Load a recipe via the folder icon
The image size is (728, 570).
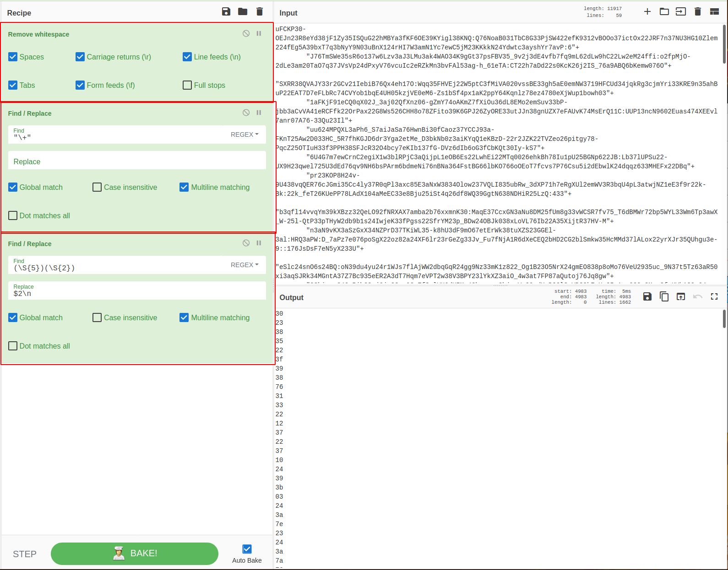[x=243, y=12]
